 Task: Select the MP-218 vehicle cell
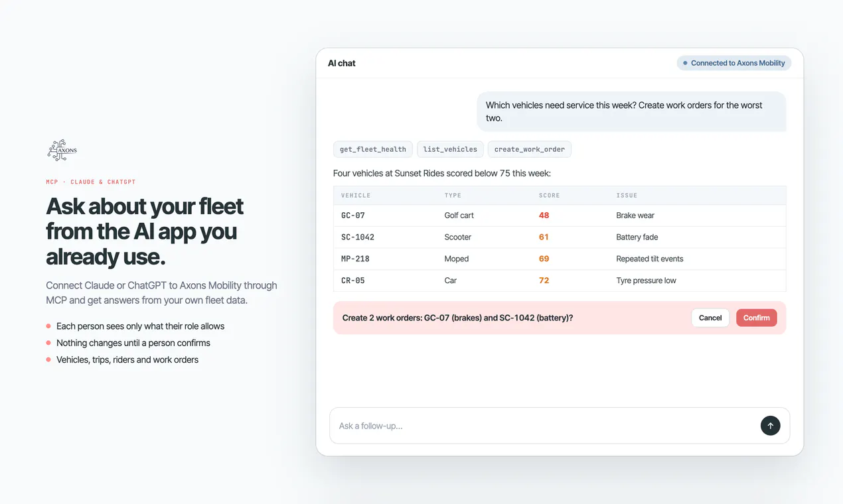355,259
